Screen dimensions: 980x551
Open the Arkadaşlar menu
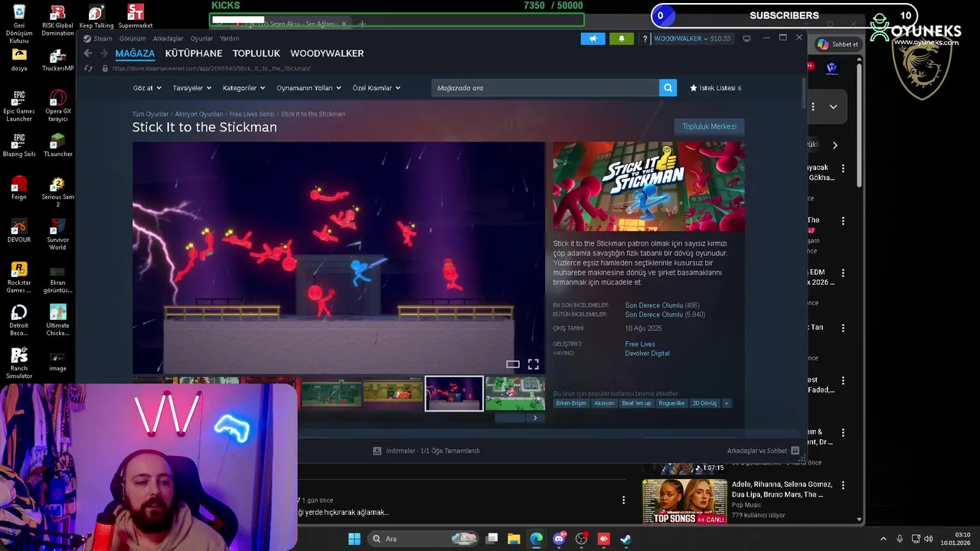click(168, 38)
